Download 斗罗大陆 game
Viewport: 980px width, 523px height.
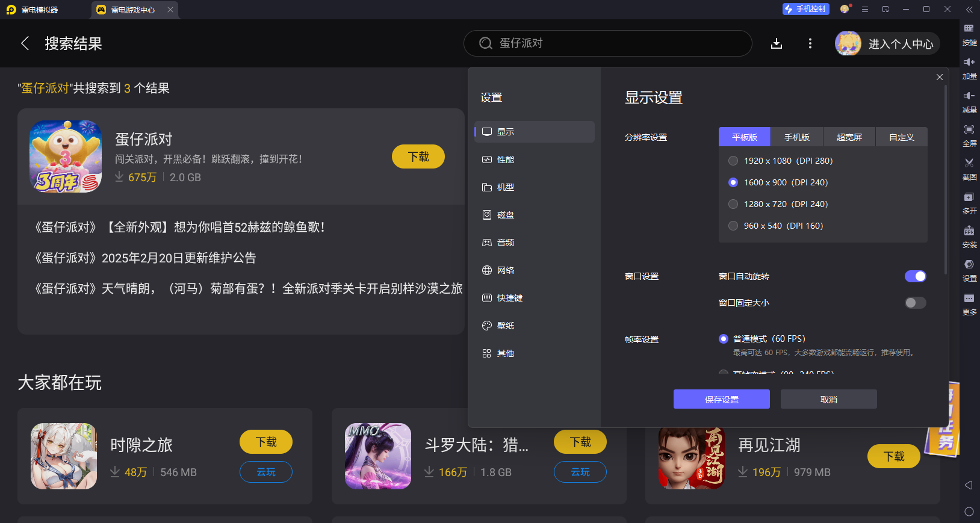pos(580,442)
